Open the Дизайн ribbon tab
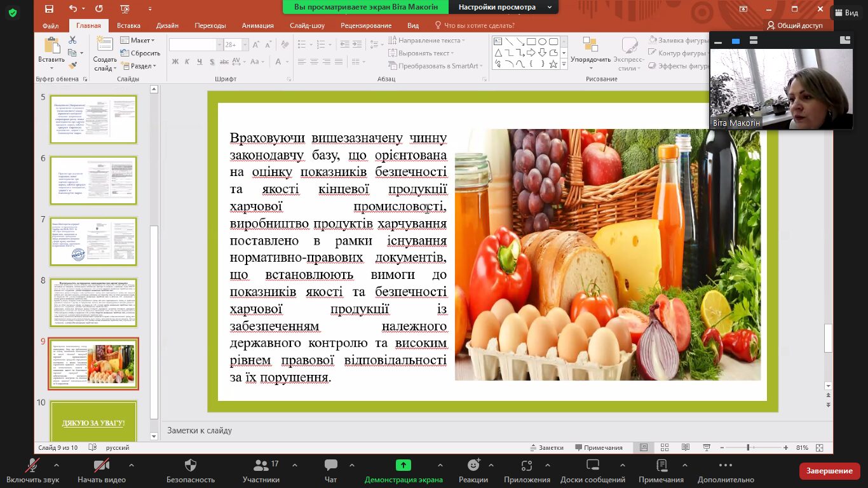The height and width of the screenshot is (488, 868). coord(167,25)
